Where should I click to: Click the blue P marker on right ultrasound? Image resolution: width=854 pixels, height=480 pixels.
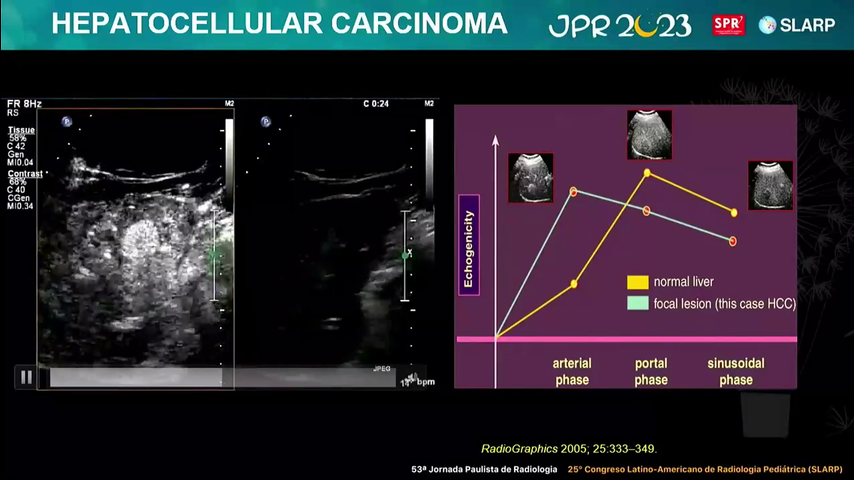click(x=266, y=122)
